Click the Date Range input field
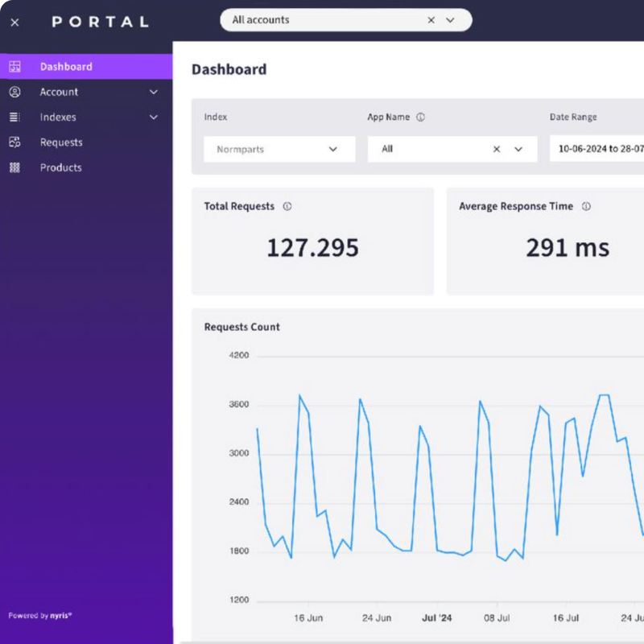 (x=600, y=149)
